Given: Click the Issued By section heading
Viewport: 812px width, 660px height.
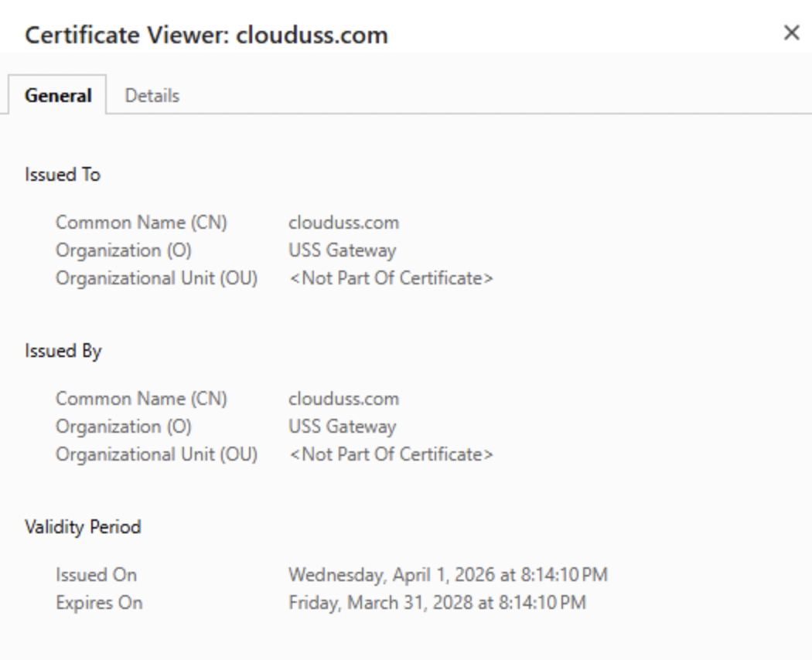Looking at the screenshot, I should pos(63,351).
